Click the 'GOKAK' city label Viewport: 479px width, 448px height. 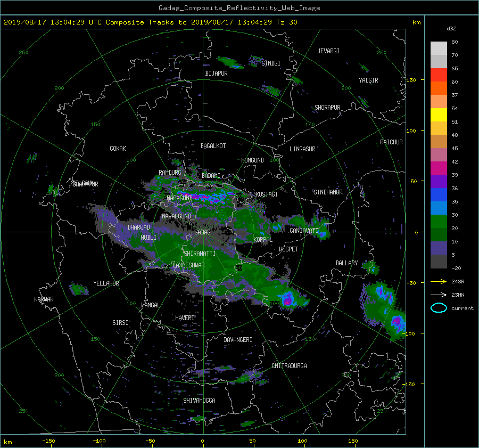tap(118, 149)
